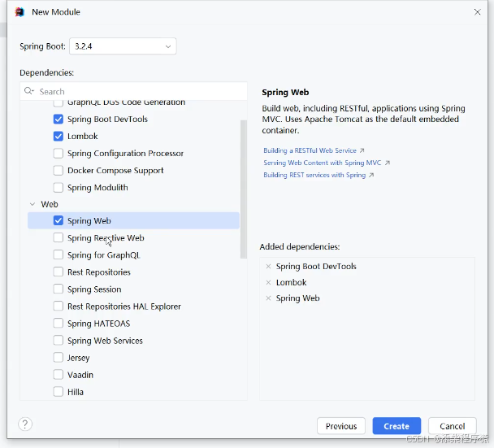The width and height of the screenshot is (494, 448).
Task: Click the Web category label
Action: coord(50,204)
